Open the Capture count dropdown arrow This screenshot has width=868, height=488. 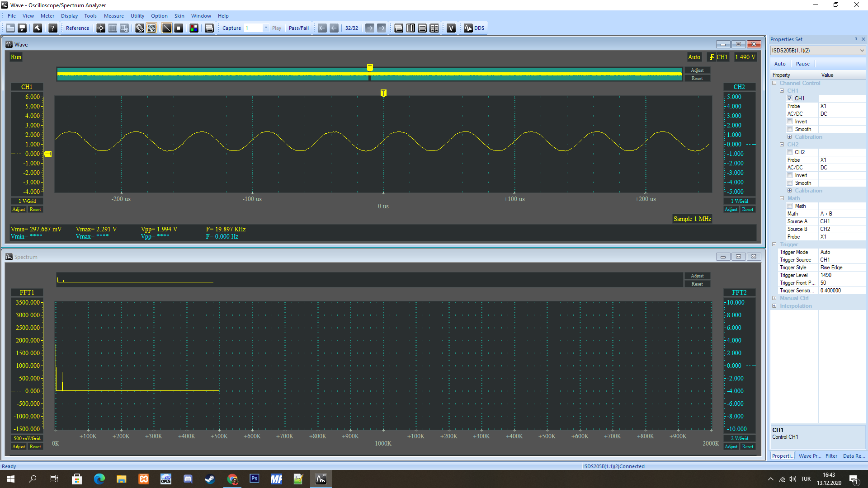coord(266,28)
